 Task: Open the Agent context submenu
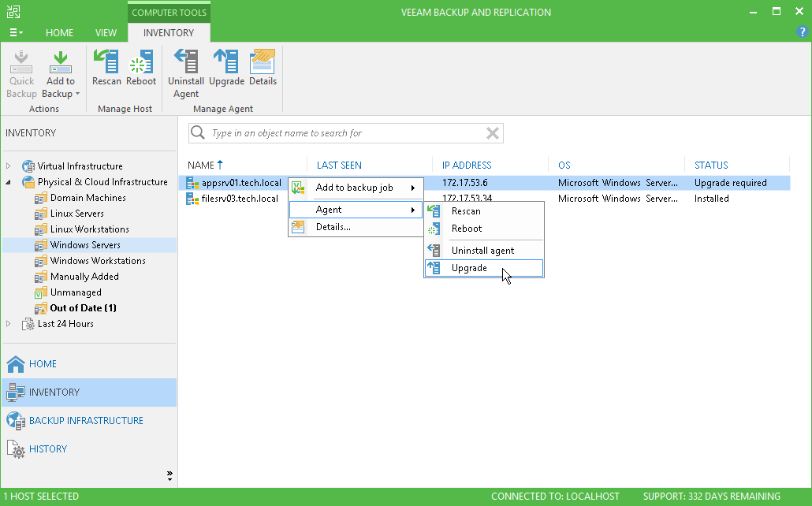(x=356, y=210)
